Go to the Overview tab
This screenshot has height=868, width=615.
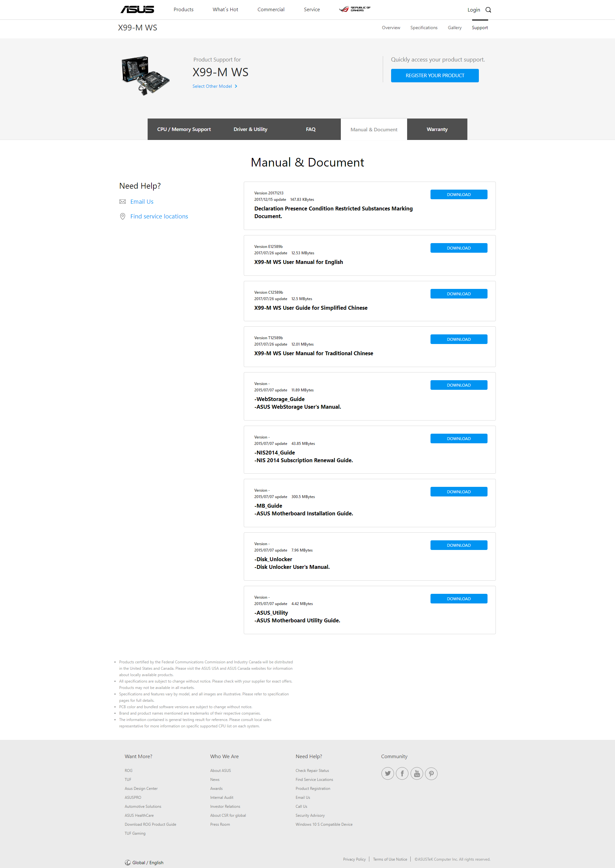pyautogui.click(x=391, y=28)
